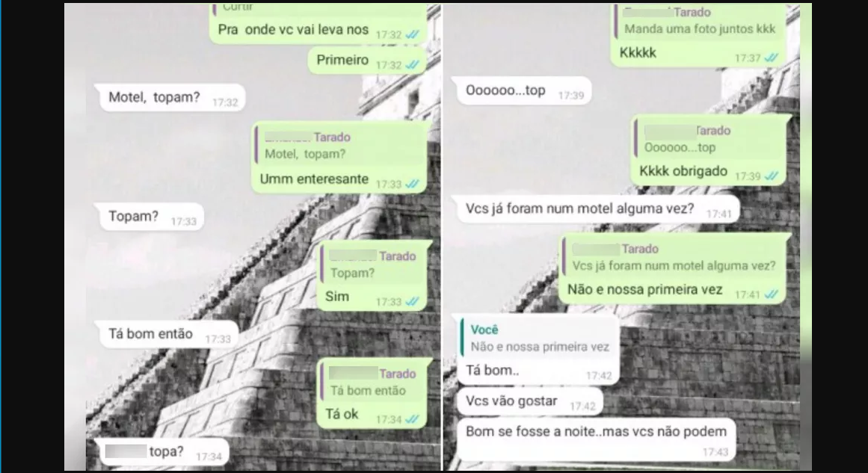Tap the 'Você' quoted message preview

coord(538,338)
